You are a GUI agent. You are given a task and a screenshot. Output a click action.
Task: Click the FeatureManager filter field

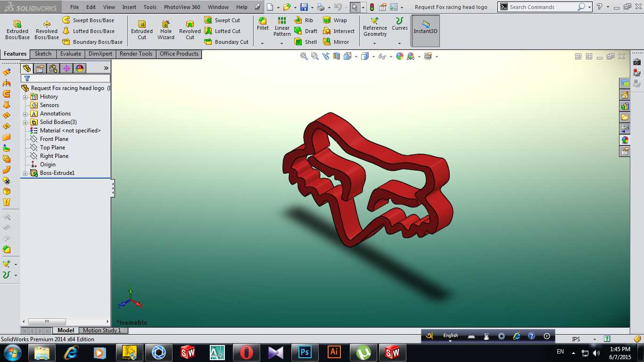tap(66, 78)
